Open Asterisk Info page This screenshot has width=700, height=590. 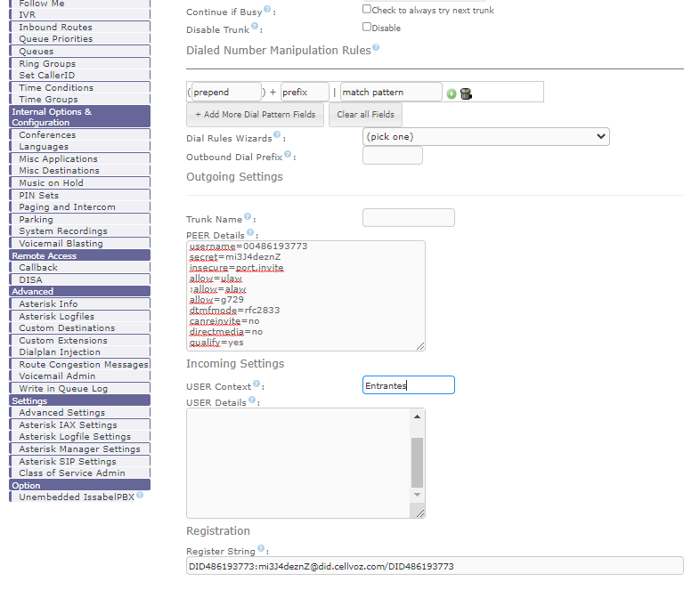tap(48, 303)
